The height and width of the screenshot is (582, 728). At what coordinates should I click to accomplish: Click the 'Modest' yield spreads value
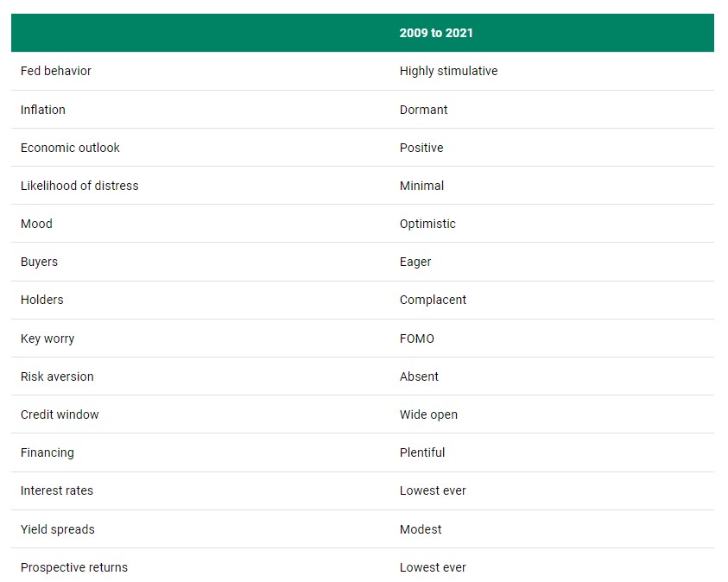(421, 529)
